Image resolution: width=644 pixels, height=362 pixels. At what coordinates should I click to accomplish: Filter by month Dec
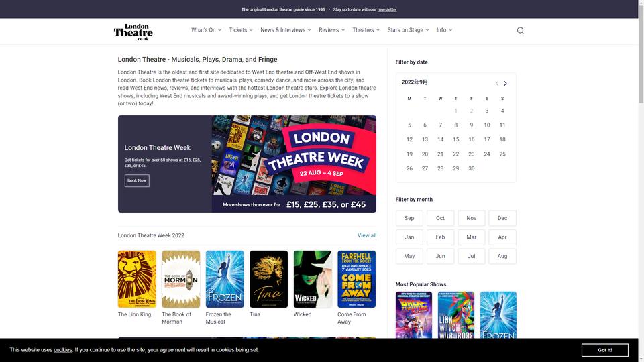point(502,218)
